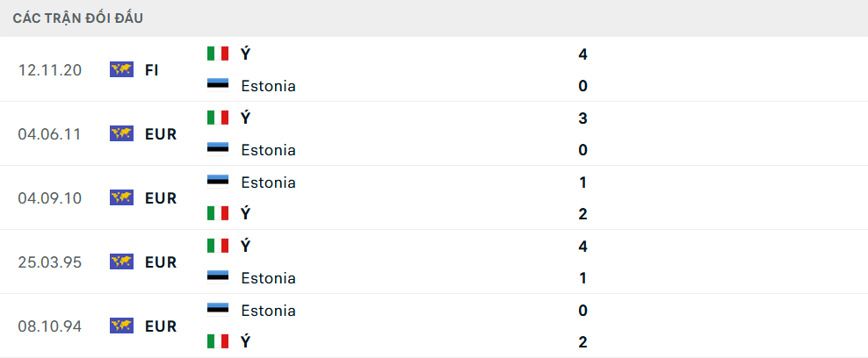Click Italy flag in the 04.06.11 match
The image size is (868, 358).
point(218,118)
